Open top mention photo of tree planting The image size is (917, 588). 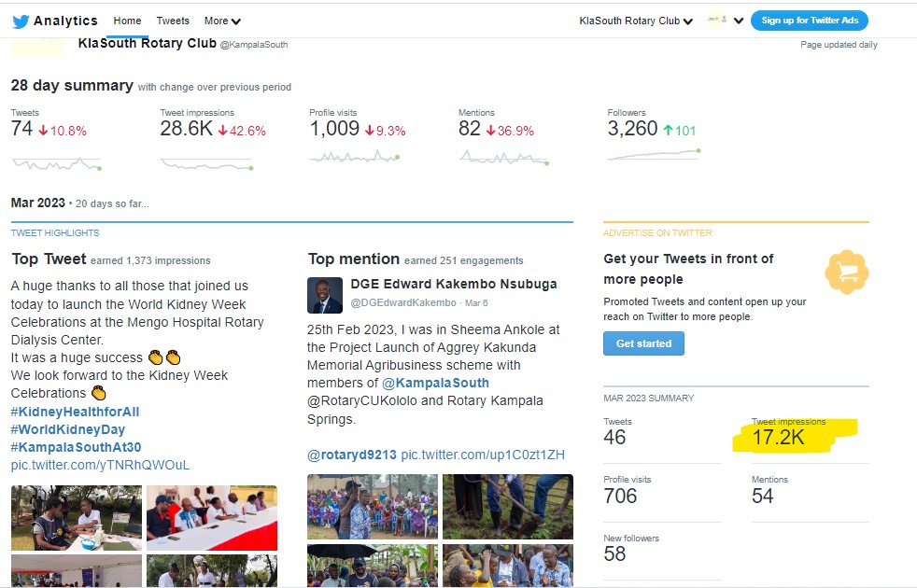point(508,506)
